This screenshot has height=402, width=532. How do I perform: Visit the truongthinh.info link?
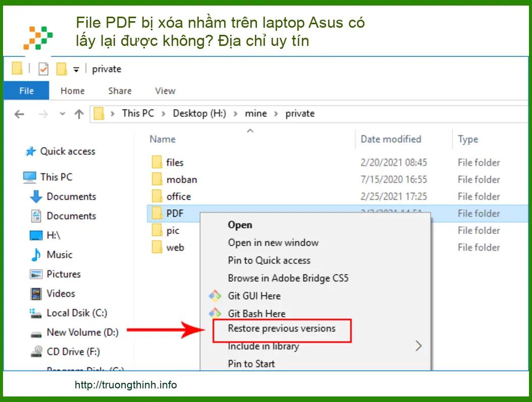[x=126, y=384]
